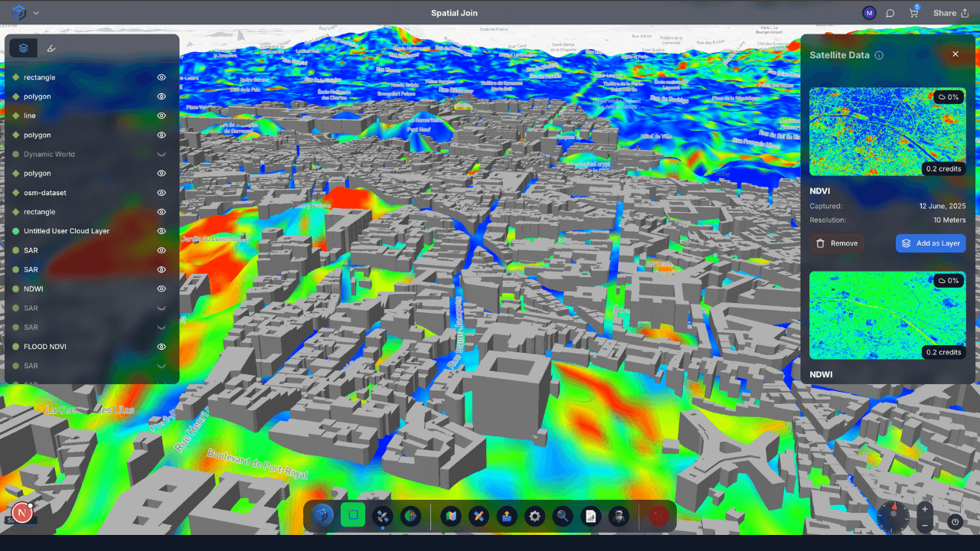Select the NDWI satellite image thumbnail
The height and width of the screenshot is (551, 980).
887,315
